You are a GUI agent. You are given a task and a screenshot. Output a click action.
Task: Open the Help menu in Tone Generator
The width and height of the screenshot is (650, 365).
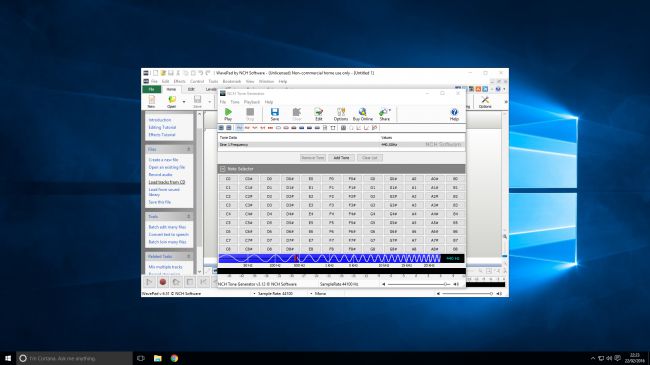coord(269,102)
